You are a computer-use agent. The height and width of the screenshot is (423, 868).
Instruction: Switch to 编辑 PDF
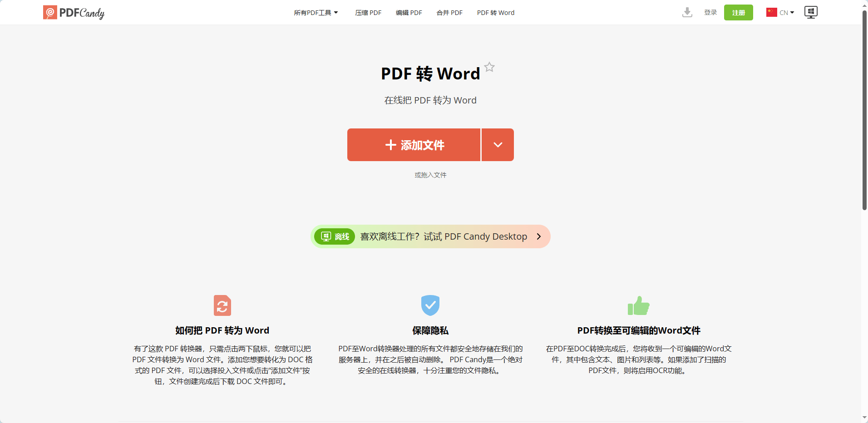[x=409, y=12]
